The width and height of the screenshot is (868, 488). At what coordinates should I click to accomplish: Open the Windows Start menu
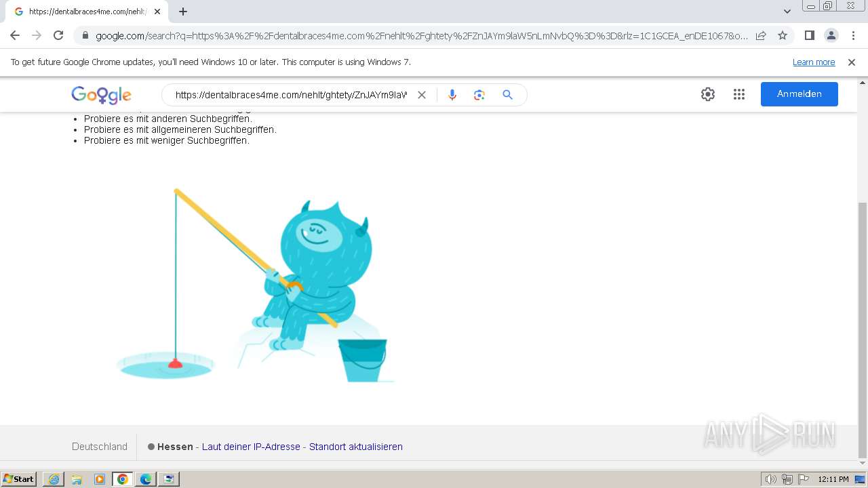pos(19,479)
